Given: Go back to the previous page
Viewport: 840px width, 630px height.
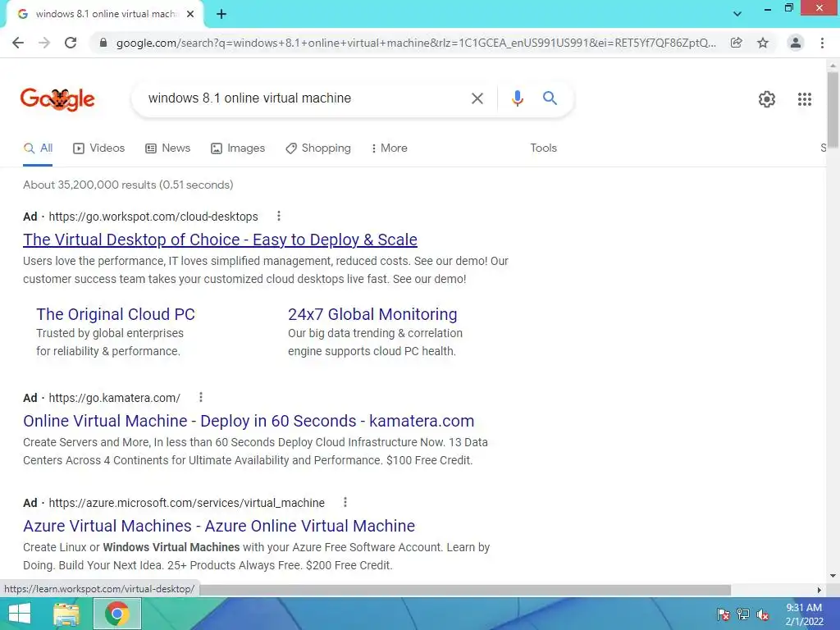Looking at the screenshot, I should [18, 43].
